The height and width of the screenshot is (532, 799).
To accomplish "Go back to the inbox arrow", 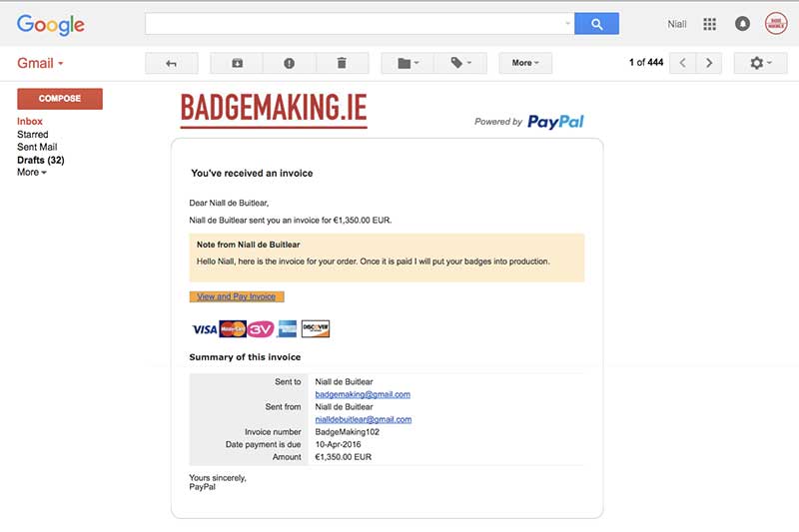I will click(171, 63).
